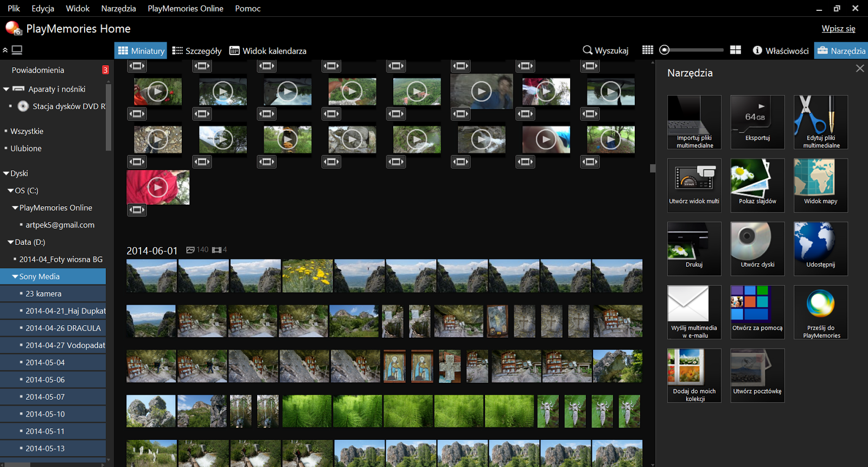The image size is (868, 467).
Task: Select 2014-04-21_Haj Dupkat folder
Action: 53,311
